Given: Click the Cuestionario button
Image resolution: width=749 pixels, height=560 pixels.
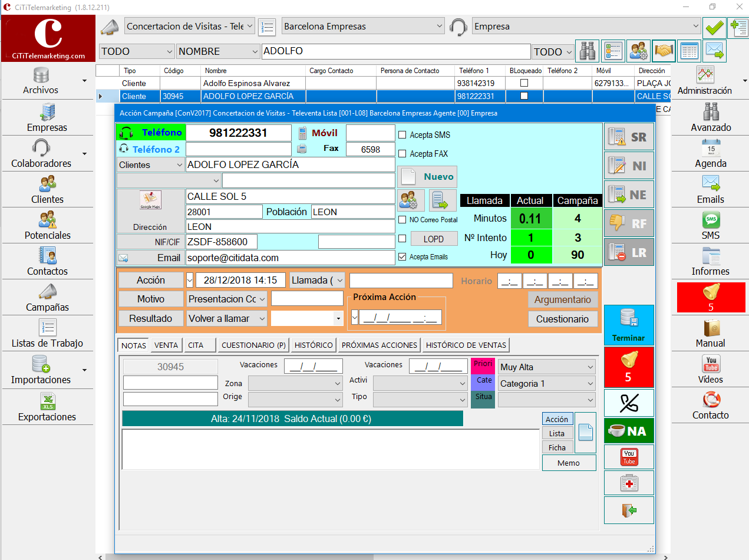Looking at the screenshot, I should (563, 319).
